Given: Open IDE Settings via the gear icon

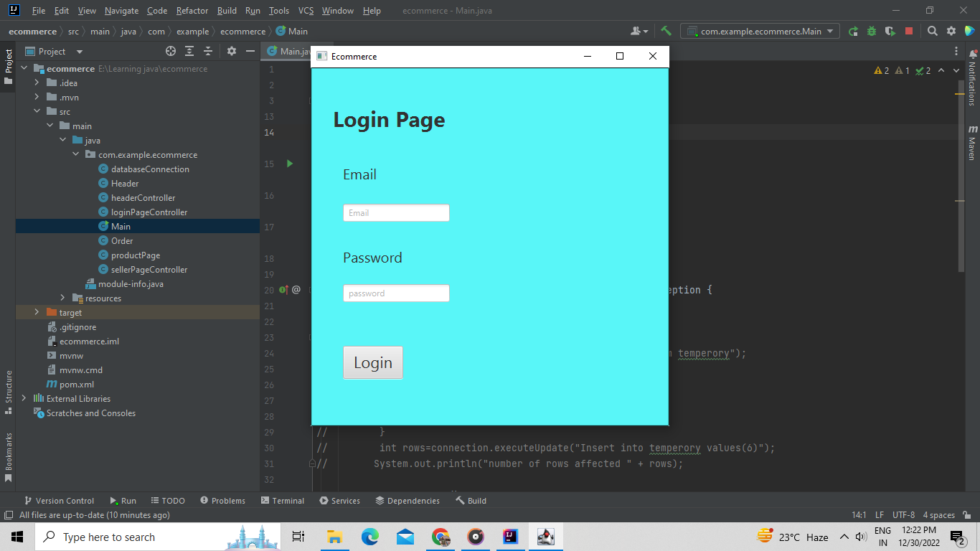Looking at the screenshot, I should pyautogui.click(x=951, y=32).
